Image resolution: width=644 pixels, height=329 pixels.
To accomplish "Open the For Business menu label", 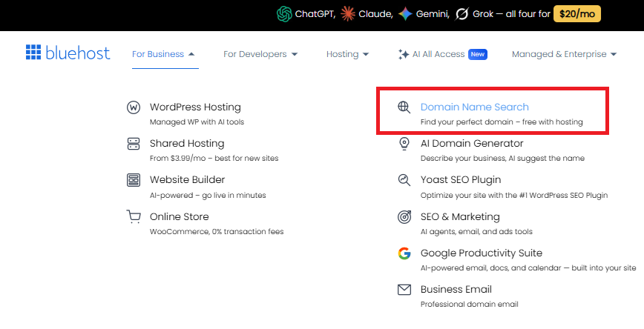I will click(158, 54).
